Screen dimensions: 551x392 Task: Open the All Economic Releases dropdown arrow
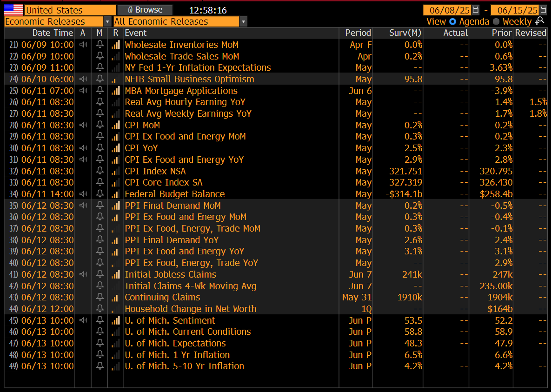click(243, 22)
